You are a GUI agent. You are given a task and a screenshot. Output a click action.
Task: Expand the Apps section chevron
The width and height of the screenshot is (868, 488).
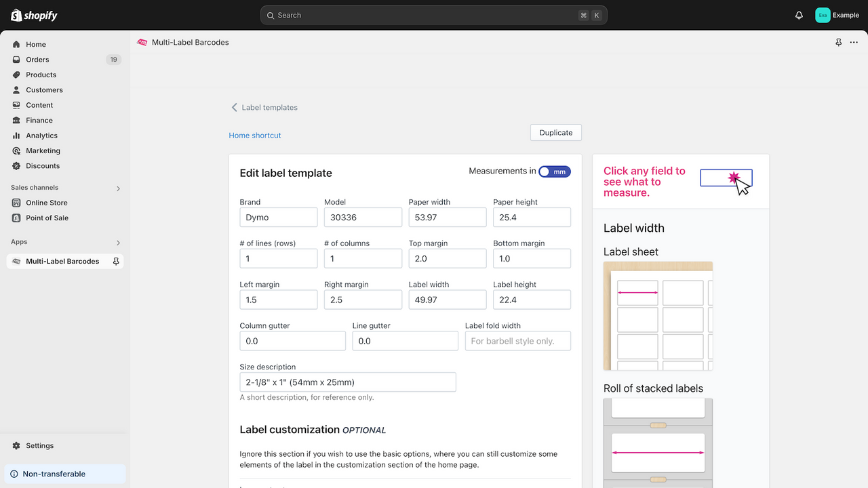pos(118,242)
